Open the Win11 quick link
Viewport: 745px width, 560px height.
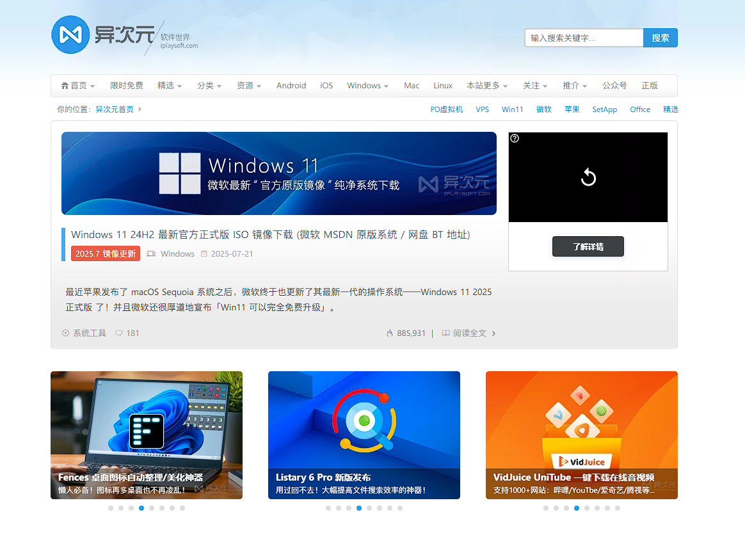point(512,109)
